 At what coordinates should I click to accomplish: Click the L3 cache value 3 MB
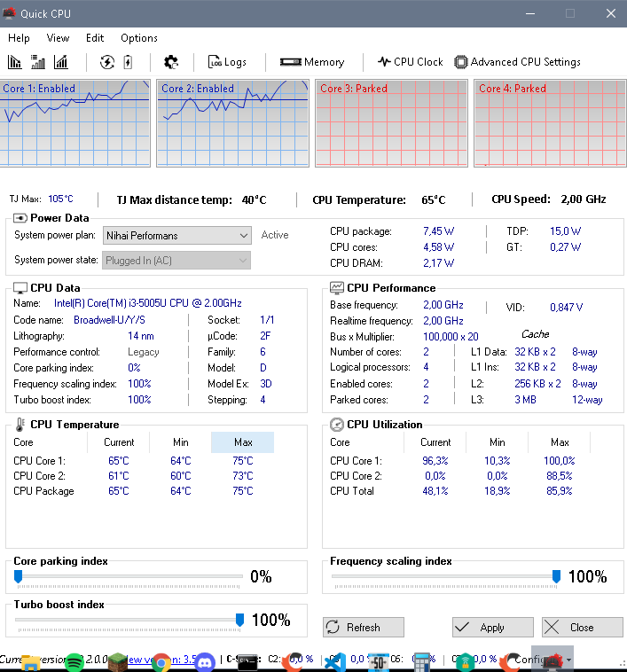point(525,400)
